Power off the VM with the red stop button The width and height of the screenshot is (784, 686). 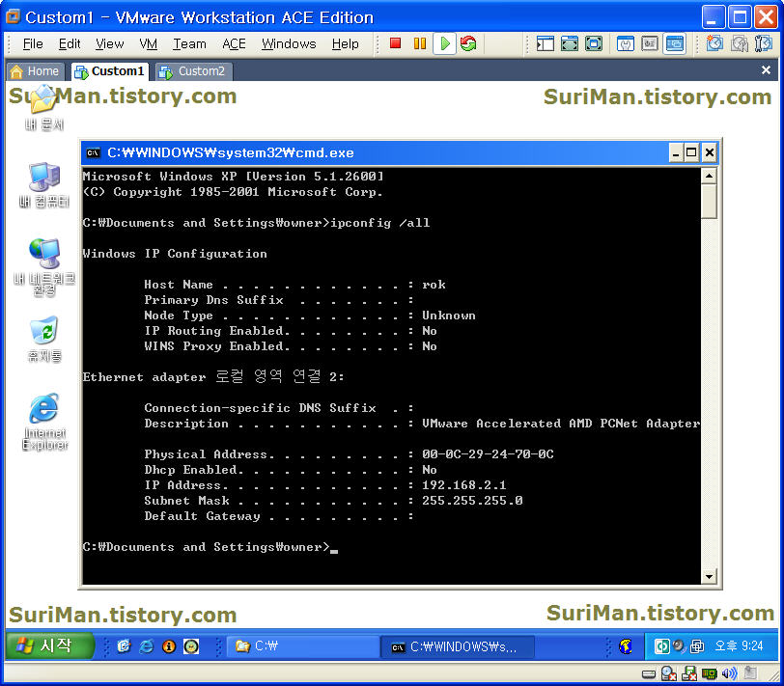pos(395,43)
